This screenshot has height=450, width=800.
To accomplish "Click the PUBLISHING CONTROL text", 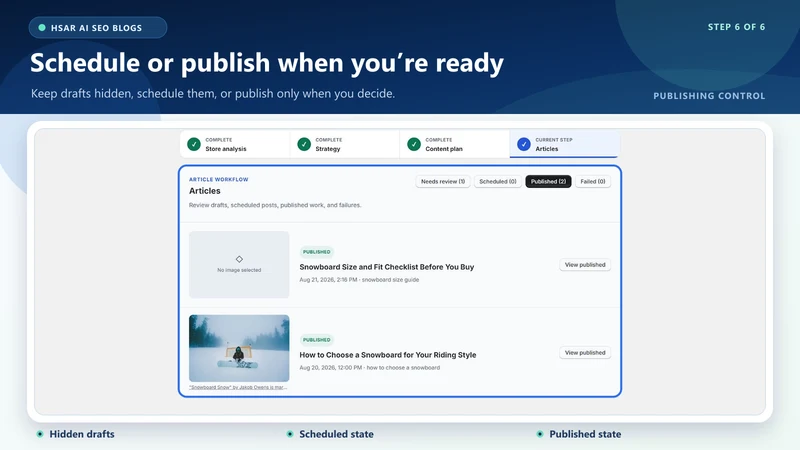I will click(x=709, y=96).
